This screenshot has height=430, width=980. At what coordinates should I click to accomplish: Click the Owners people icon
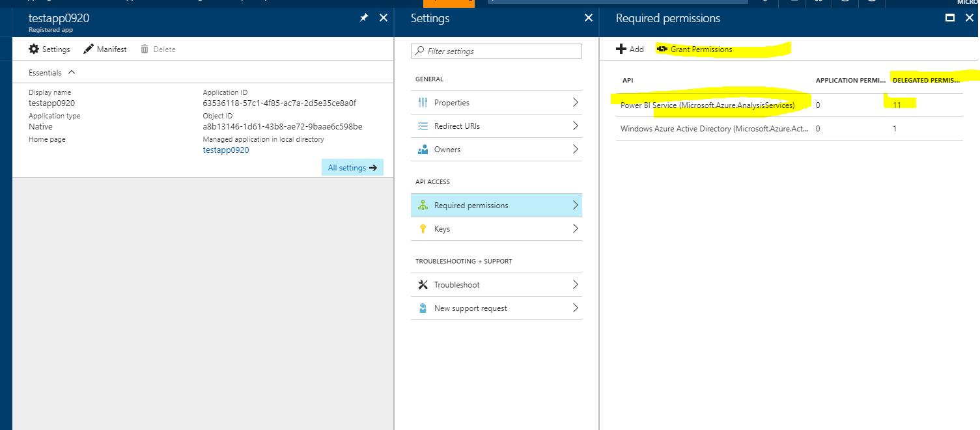(x=423, y=150)
